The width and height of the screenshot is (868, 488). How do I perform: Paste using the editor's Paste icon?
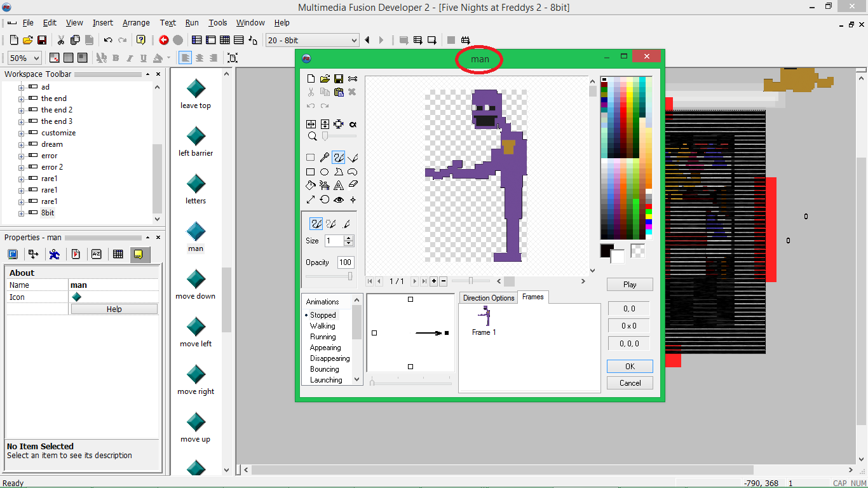339,92
